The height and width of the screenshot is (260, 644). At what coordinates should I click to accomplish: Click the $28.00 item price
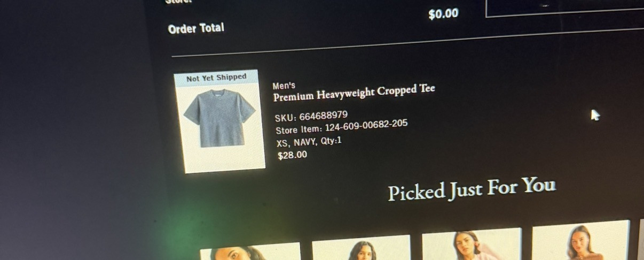(293, 155)
